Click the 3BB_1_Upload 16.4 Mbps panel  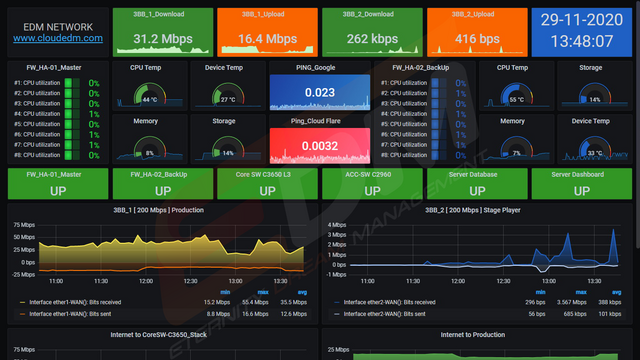267,32
